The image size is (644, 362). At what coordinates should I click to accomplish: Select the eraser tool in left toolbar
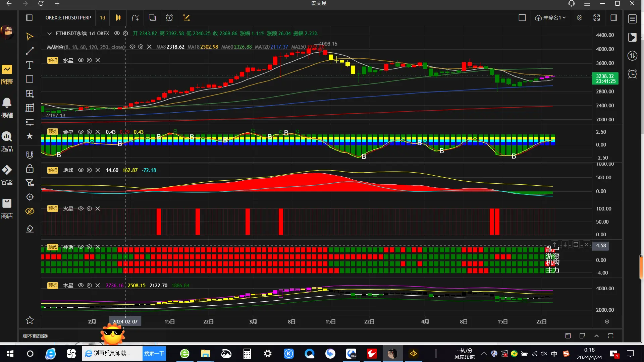tap(30, 229)
